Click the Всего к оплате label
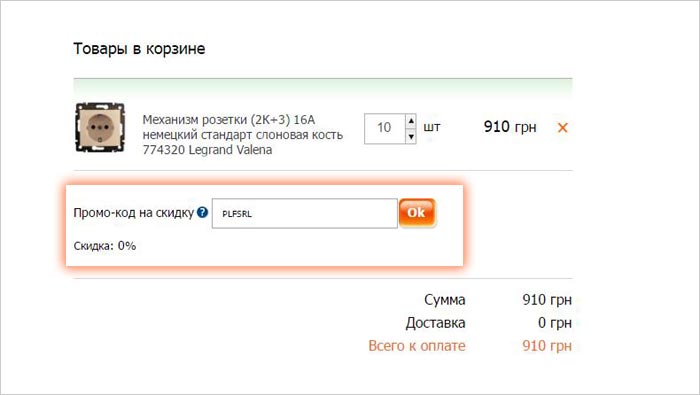 coord(417,346)
